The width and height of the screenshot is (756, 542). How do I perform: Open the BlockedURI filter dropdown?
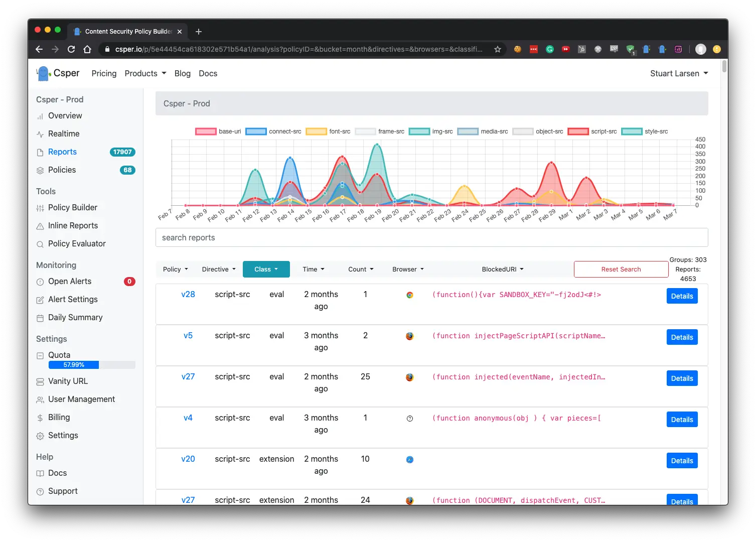tap(503, 269)
